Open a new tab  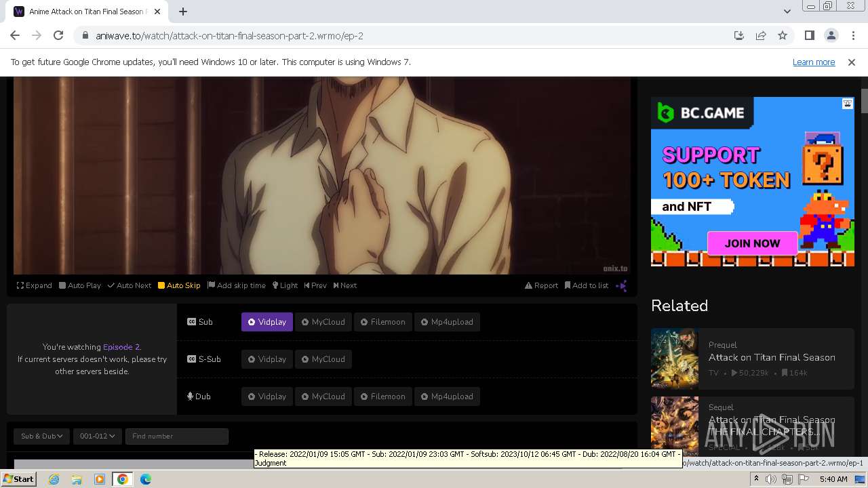183,12
